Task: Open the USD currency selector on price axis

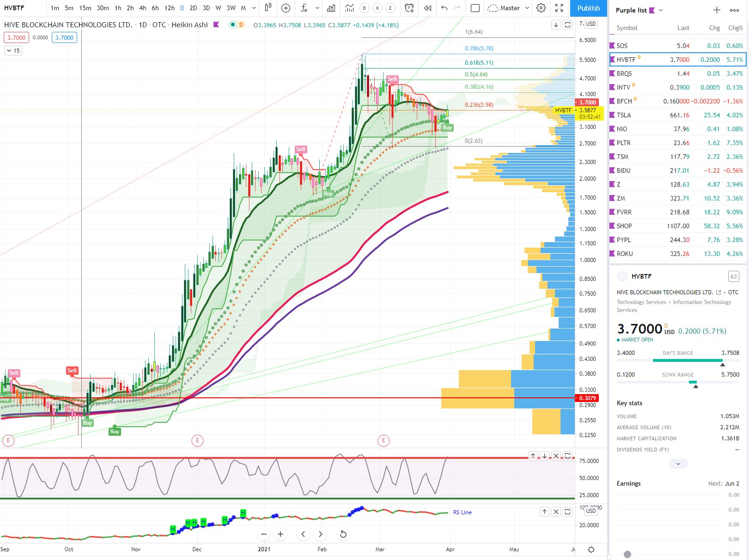Action: pyautogui.click(x=591, y=24)
